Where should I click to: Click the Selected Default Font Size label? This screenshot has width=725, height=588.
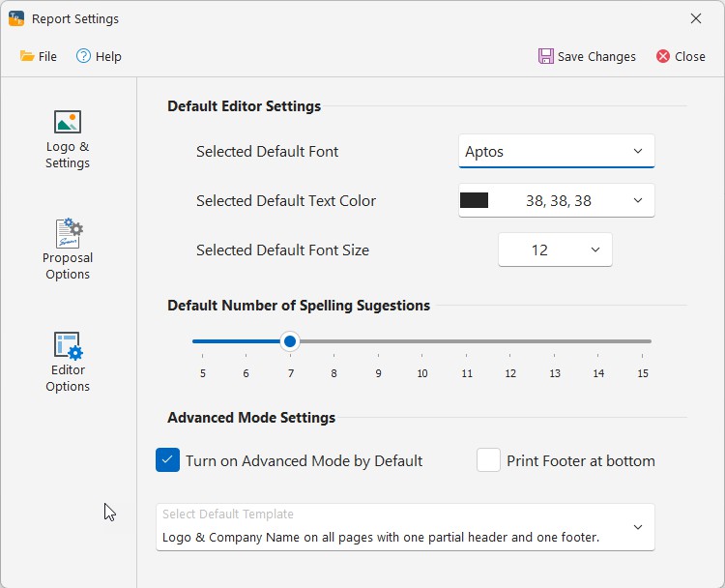click(x=282, y=250)
